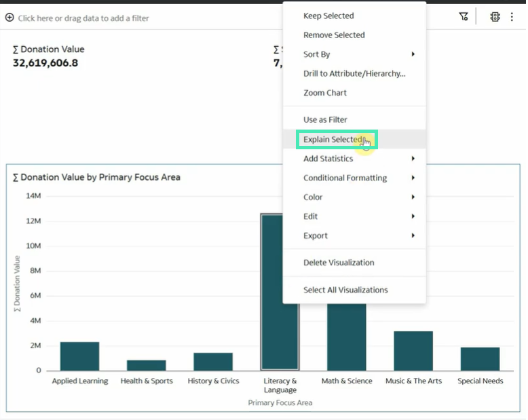Select the Applied Learning bar
The height and width of the screenshot is (420, 528).
[x=79, y=356]
